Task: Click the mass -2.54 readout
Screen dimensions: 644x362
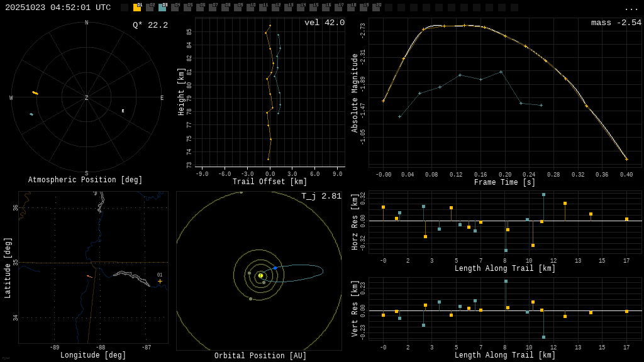Action: click(616, 23)
